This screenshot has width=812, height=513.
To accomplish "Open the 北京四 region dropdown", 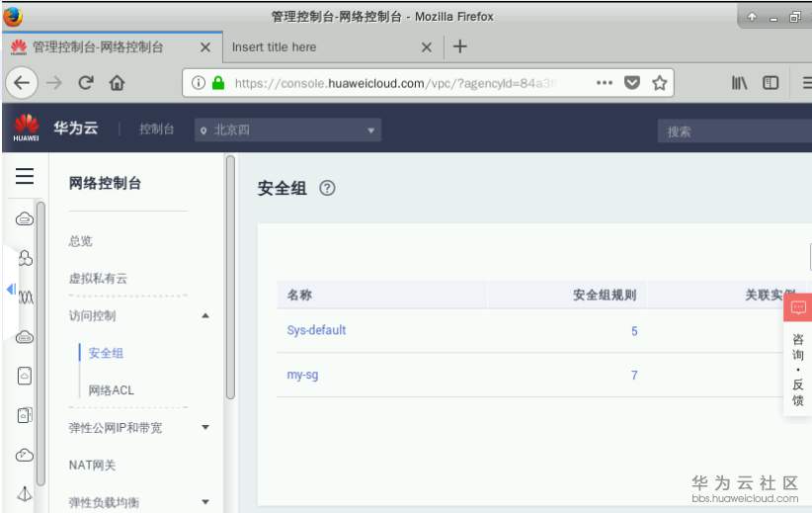I will click(287, 129).
